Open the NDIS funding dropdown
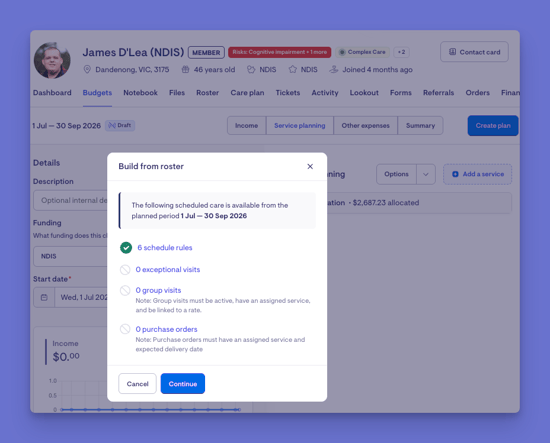 (x=70, y=256)
